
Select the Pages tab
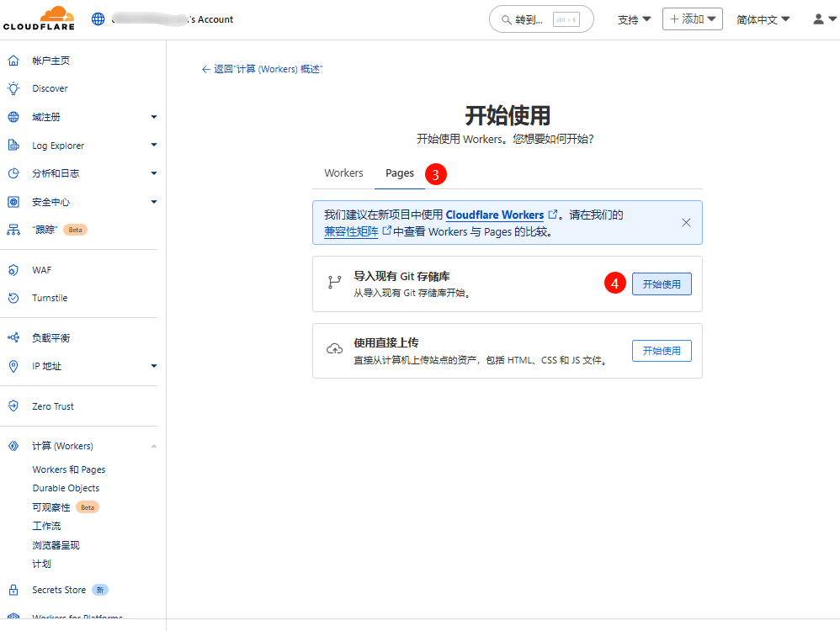click(x=400, y=173)
